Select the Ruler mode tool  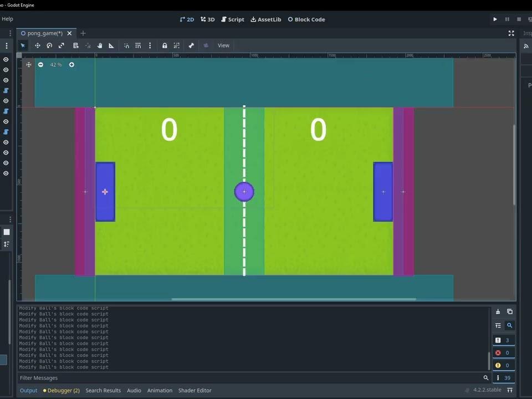(111, 45)
